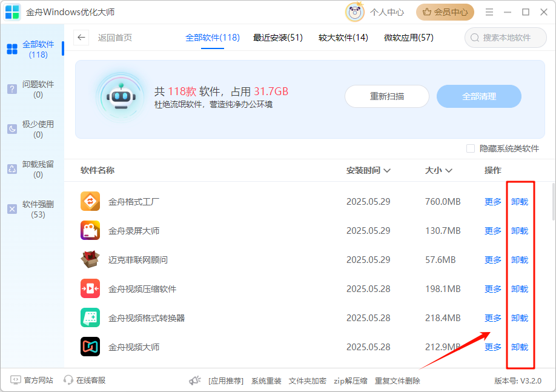Click the 版本号: V3.2.0 text
The width and height of the screenshot is (556, 392).
pos(518,381)
